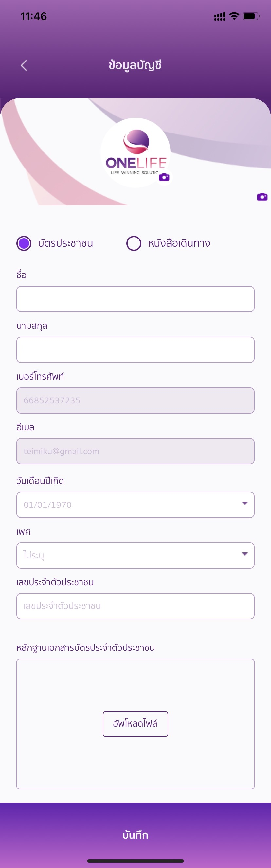Tap the disabled email field
This screenshot has height=868, width=271.
pos(135,451)
